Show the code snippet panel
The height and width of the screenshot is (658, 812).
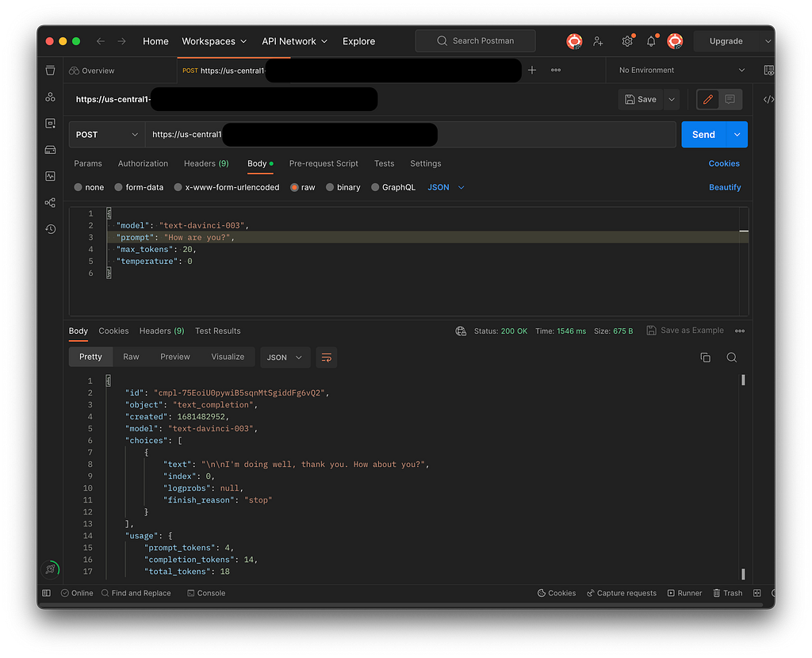(x=768, y=99)
